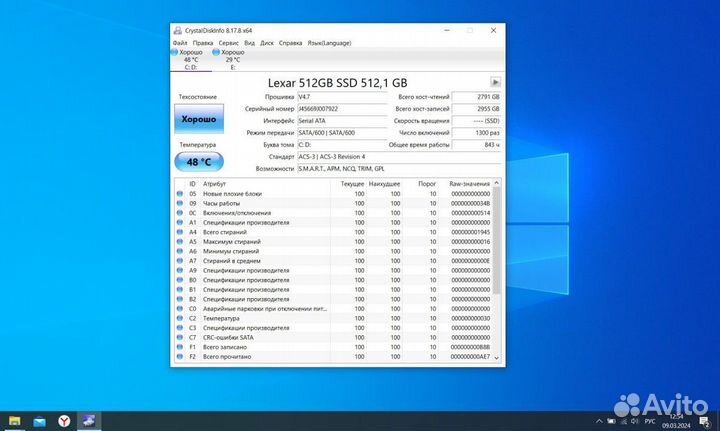
Task: Click the status icon for attribute 05
Action: coord(180,194)
